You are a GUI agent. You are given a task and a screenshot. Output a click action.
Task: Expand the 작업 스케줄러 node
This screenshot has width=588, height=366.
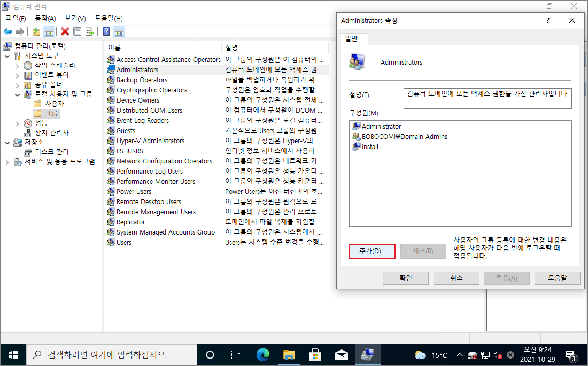pos(17,66)
